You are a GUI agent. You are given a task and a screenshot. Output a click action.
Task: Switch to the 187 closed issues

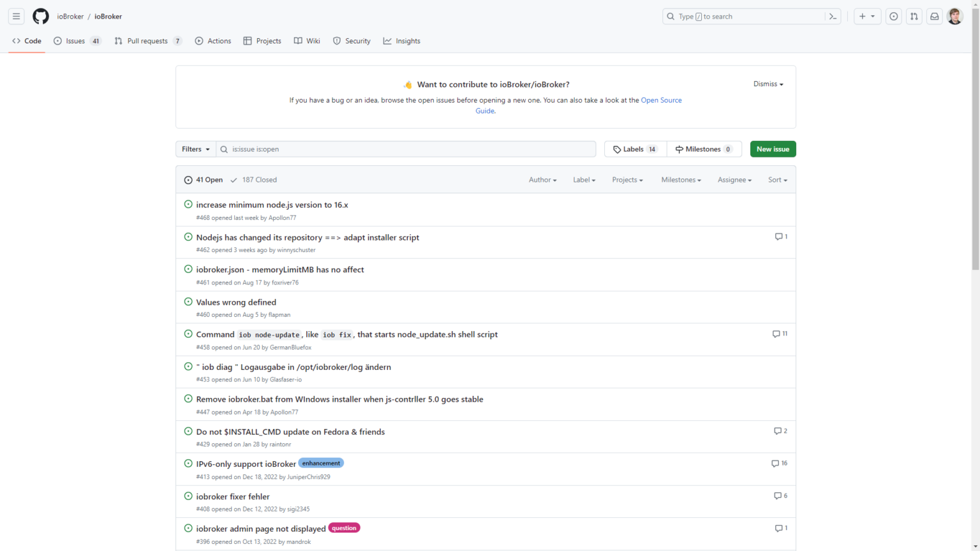(253, 179)
